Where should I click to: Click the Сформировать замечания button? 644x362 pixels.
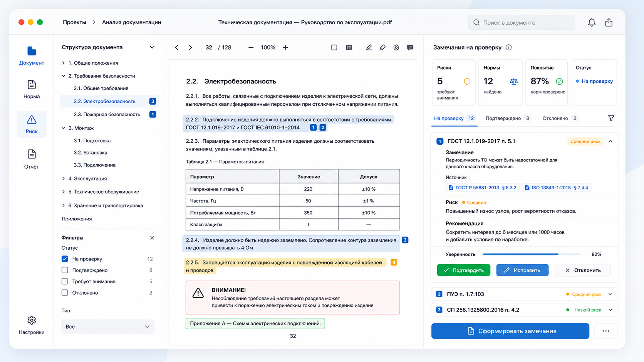coord(510,331)
